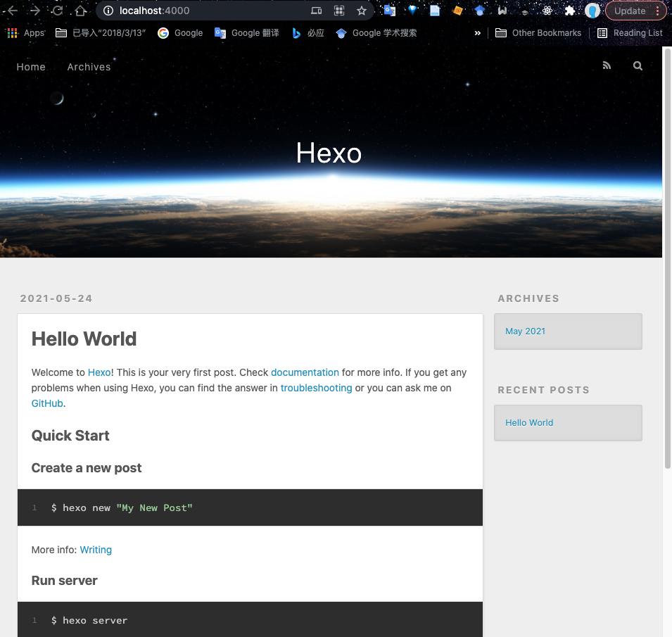This screenshot has height=637, width=672.
Task: Open the Reading List panel
Action: [x=630, y=33]
